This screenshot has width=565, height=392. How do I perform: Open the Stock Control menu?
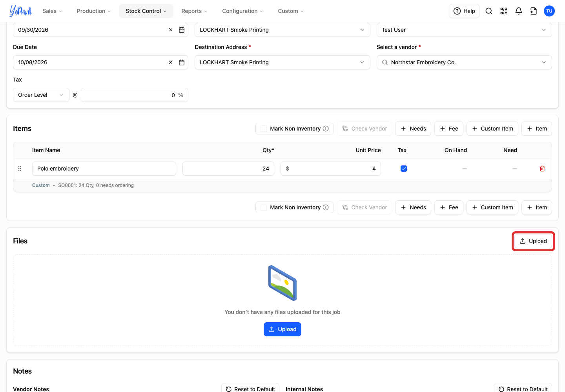tap(146, 11)
